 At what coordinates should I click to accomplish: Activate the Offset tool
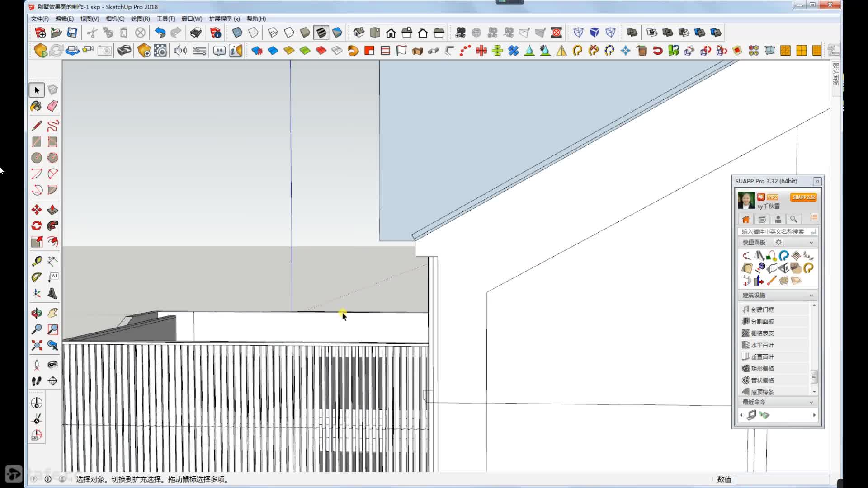(52, 242)
